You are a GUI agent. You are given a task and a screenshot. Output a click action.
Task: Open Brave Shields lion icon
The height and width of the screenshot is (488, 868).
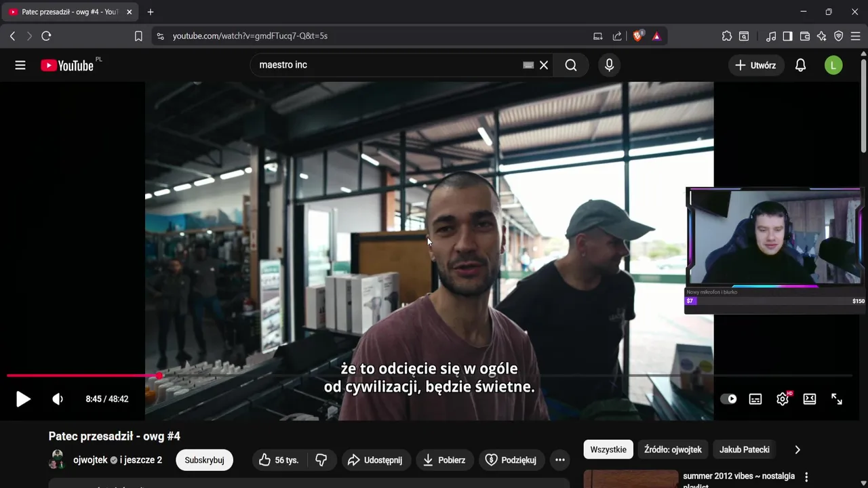[637, 36]
